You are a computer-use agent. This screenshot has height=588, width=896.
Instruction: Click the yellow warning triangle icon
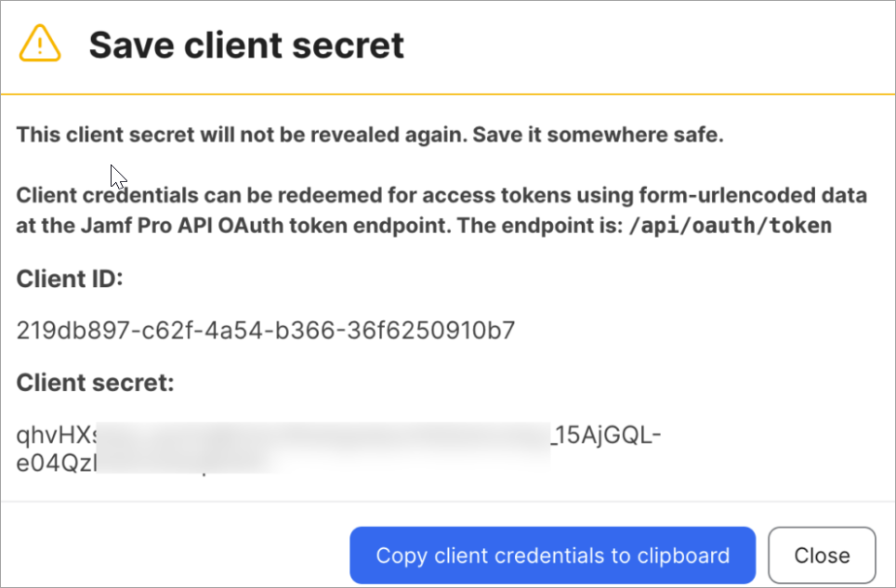click(x=40, y=44)
